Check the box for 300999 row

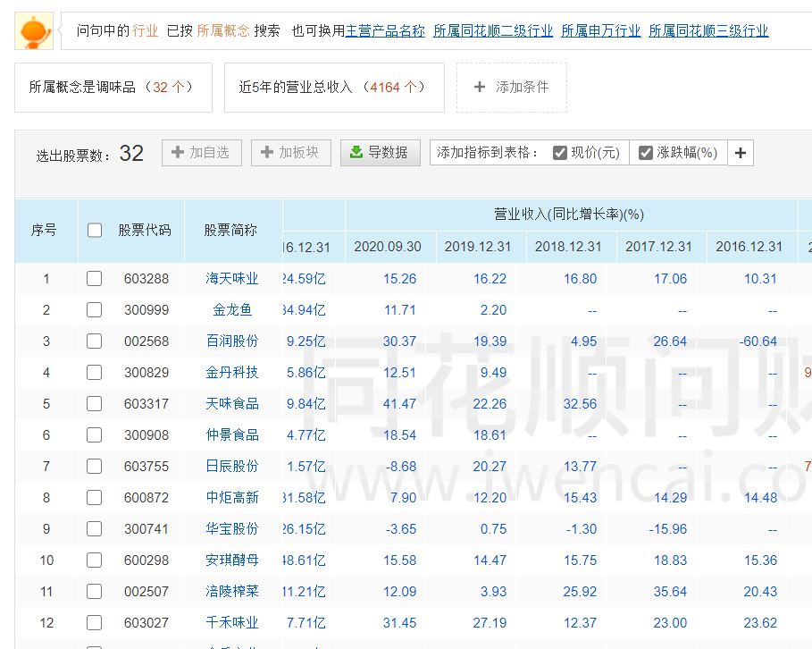coord(95,310)
